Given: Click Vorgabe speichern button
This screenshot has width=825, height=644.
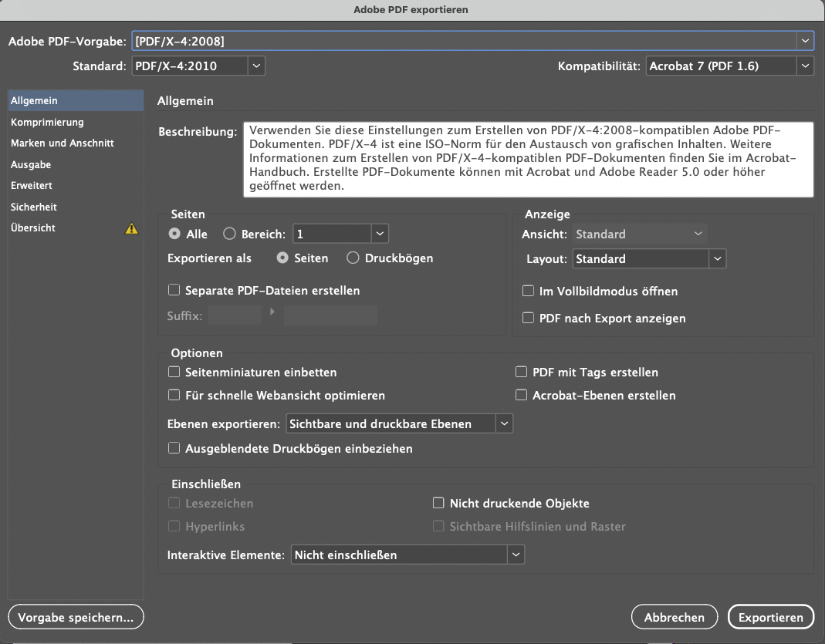Looking at the screenshot, I should [x=76, y=617].
